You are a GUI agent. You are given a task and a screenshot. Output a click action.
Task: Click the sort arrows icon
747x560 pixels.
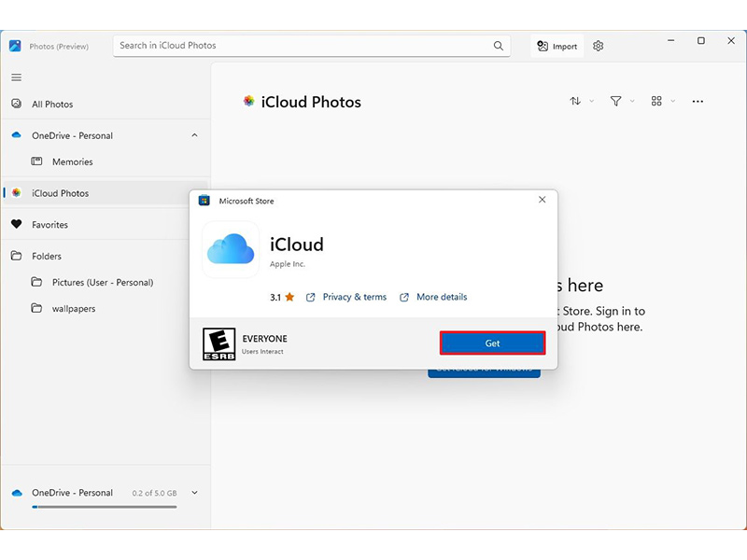[x=575, y=101]
